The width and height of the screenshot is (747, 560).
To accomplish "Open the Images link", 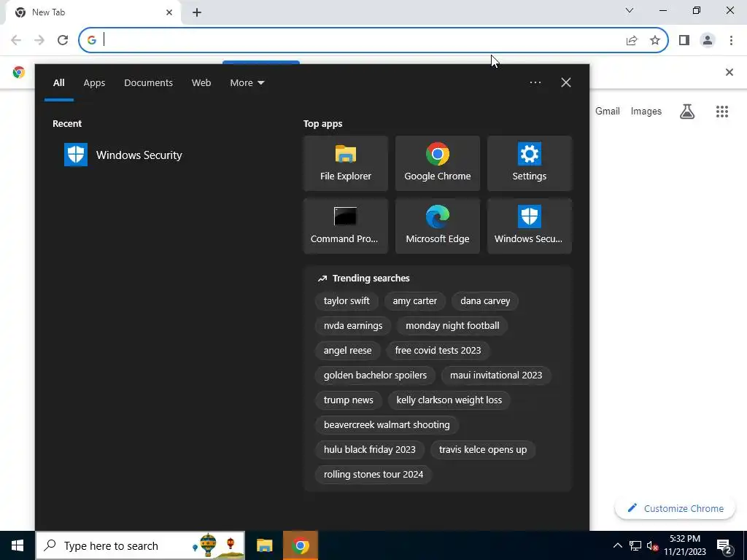I will pyautogui.click(x=646, y=112).
